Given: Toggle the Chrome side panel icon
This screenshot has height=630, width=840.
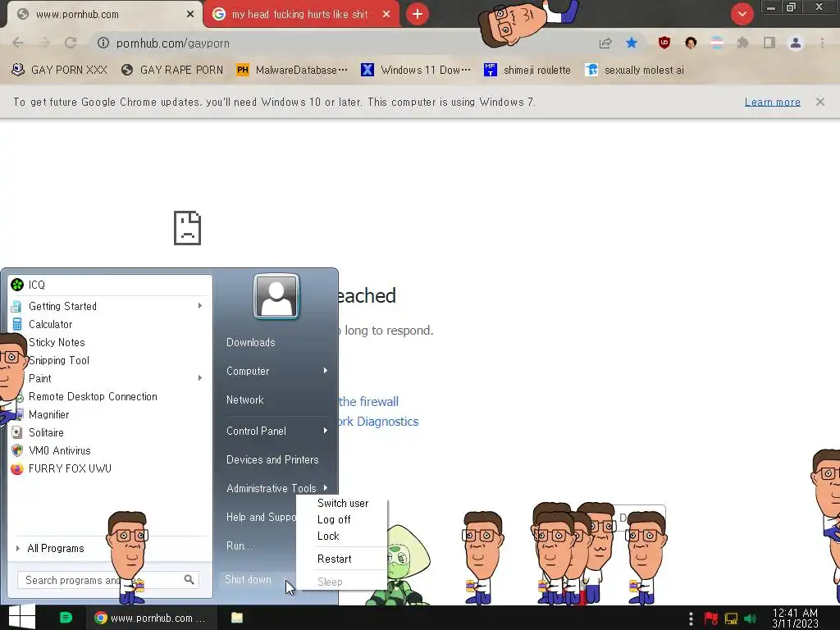Looking at the screenshot, I should pos(769,43).
